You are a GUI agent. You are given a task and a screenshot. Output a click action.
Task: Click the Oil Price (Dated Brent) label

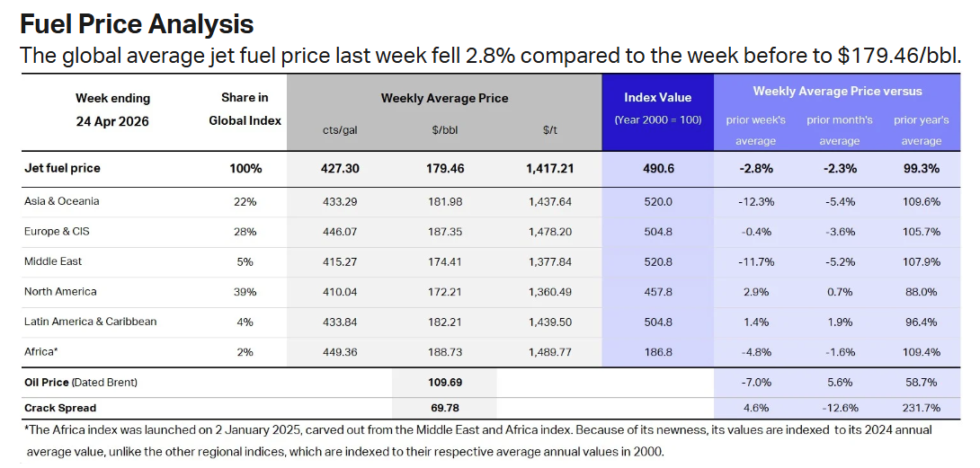point(81,383)
